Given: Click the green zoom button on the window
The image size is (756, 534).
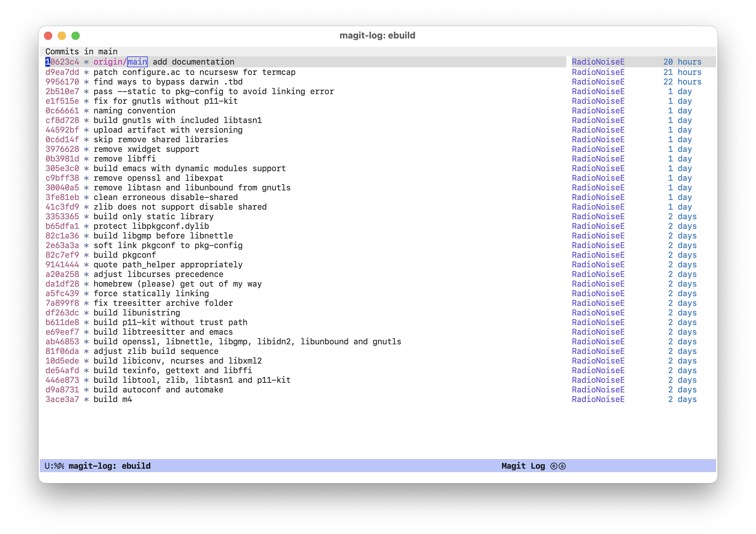Looking at the screenshot, I should pyautogui.click(x=76, y=35).
